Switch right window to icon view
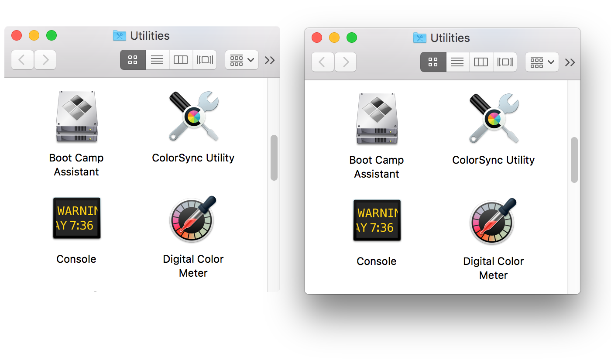611x364 pixels. coord(433,62)
